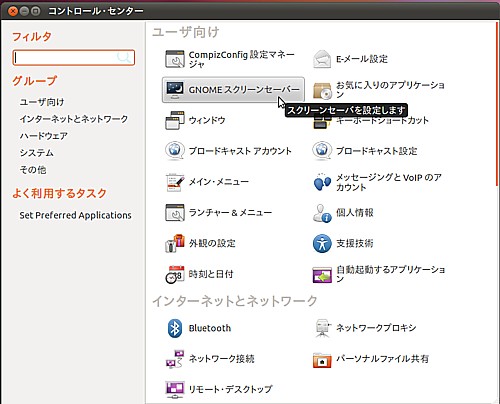Select the ハードウェア group
The height and width of the screenshot is (404, 500).
pos(44,136)
